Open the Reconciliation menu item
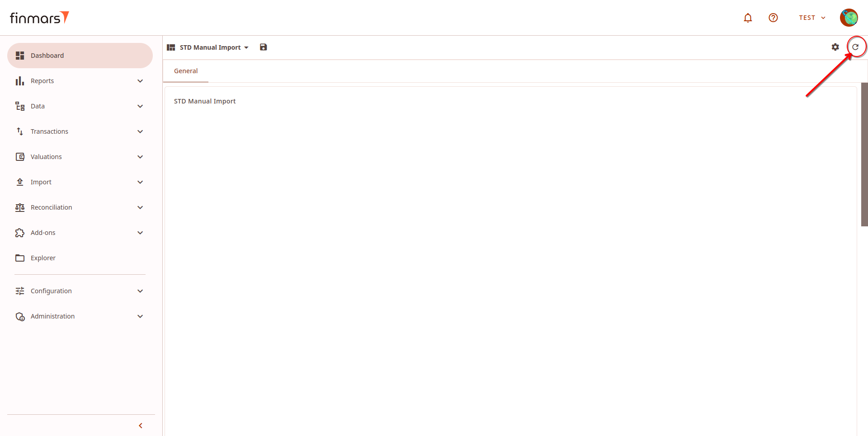The width and height of the screenshot is (868, 436). [x=80, y=207]
